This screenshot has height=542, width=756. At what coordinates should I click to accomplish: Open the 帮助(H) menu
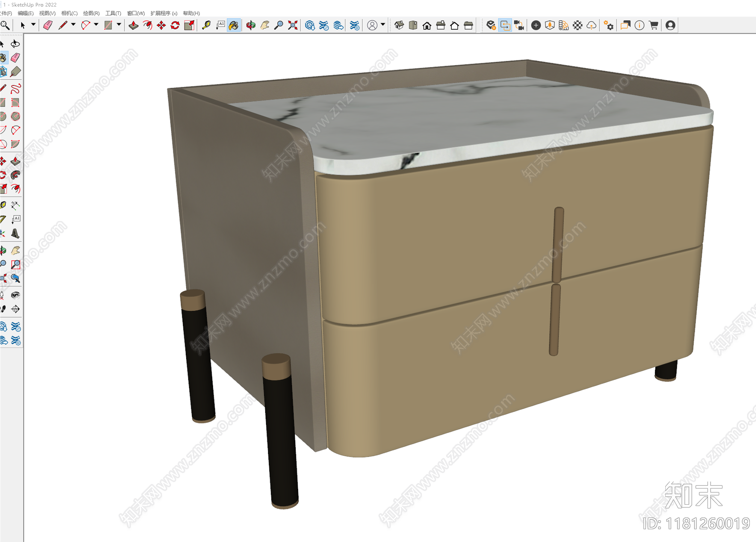click(x=191, y=13)
